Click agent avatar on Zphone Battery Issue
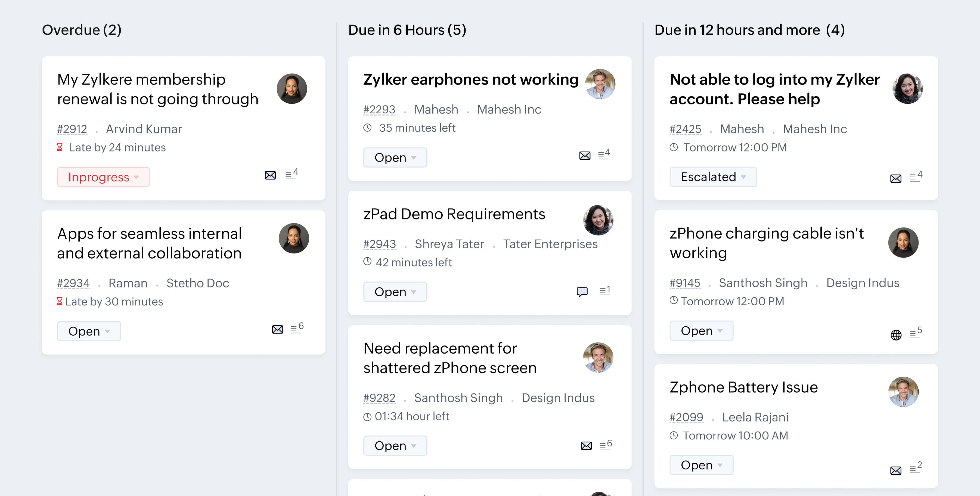980x496 pixels. point(903,392)
